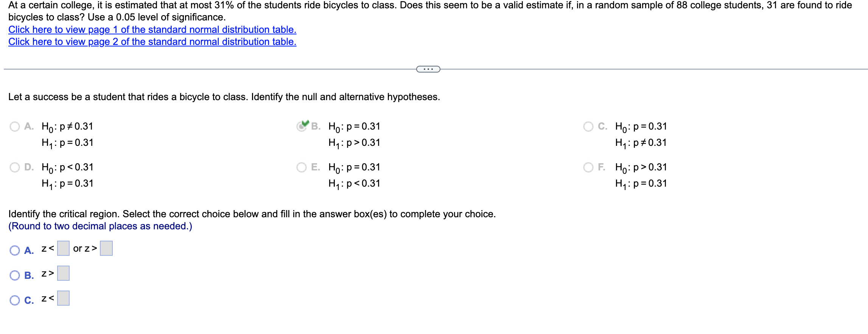Select hypothesis option D with H0: p < 0.31
This screenshot has width=868, height=334.
(15, 167)
